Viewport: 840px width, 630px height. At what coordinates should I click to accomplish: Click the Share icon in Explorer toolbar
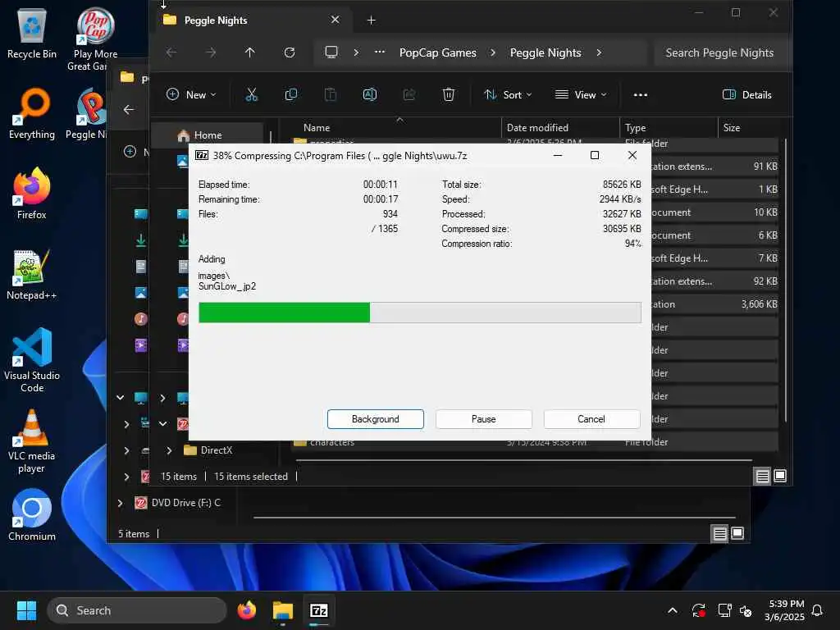(x=409, y=95)
